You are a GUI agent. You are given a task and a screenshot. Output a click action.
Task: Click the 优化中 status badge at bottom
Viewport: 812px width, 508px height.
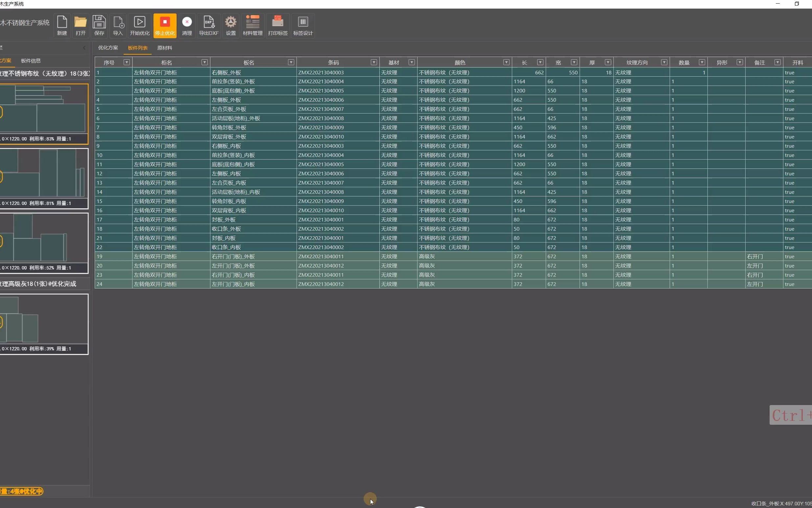pos(21,491)
